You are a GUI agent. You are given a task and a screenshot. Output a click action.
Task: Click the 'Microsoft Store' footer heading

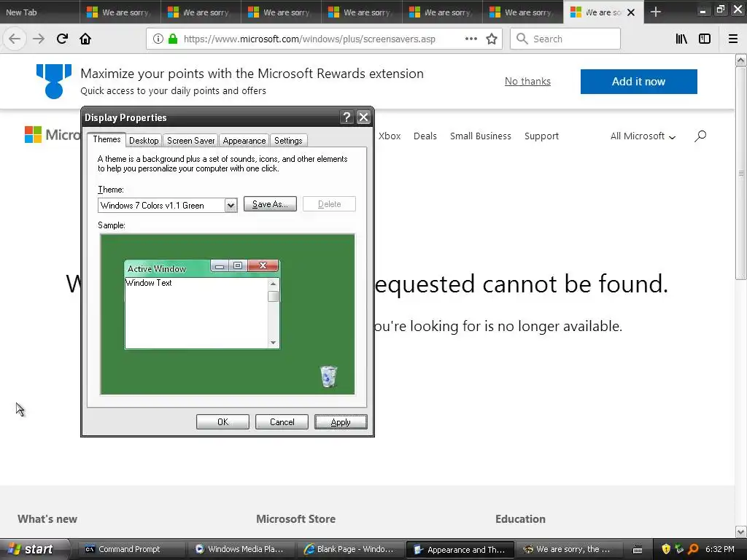[x=296, y=519]
